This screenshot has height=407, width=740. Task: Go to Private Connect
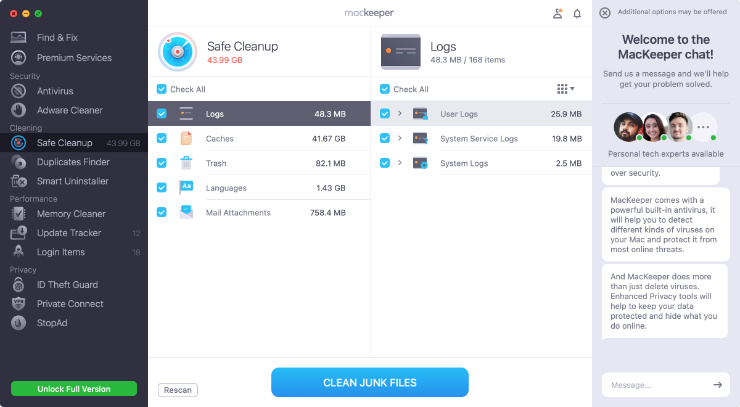(70, 304)
